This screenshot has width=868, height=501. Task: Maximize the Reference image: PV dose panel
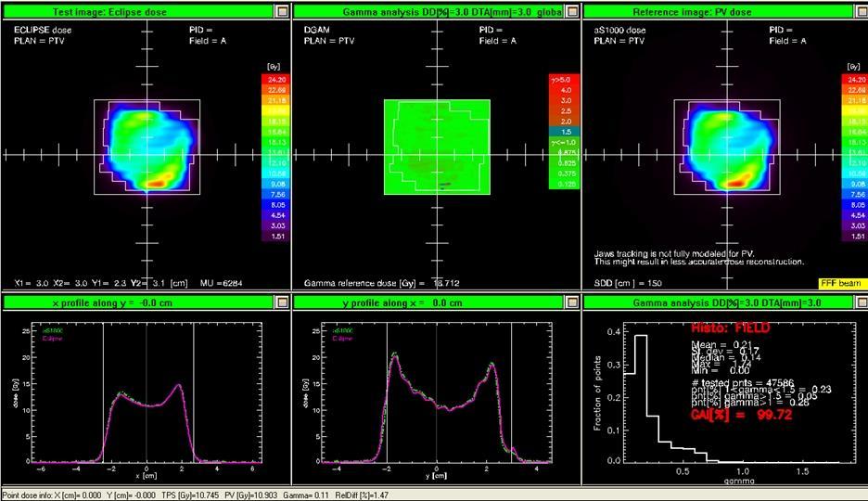click(862, 12)
